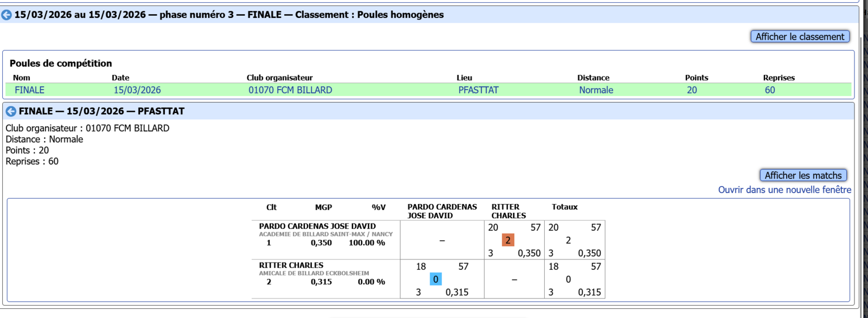Click the Totaux column header
Image resolution: width=868 pixels, height=318 pixels.
564,207
